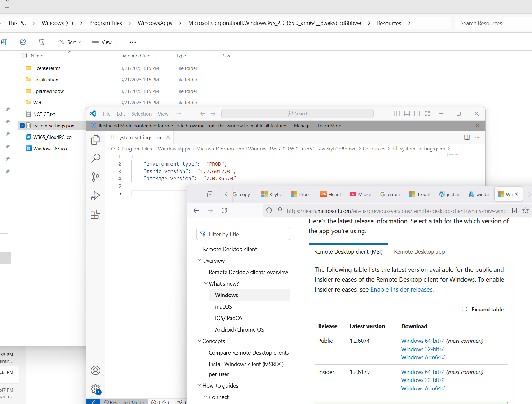Click Learn More in Restricted Mode banner
Viewport: 532px width, 404px height.
click(329, 126)
